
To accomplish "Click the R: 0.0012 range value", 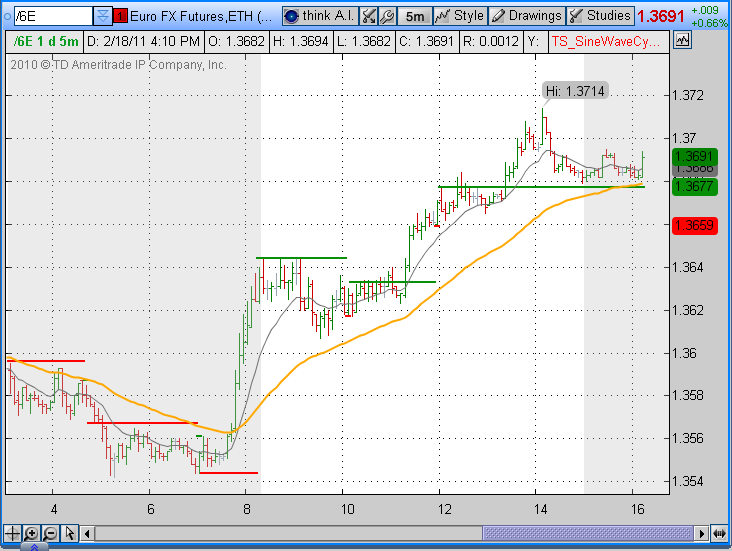I will (491, 42).
